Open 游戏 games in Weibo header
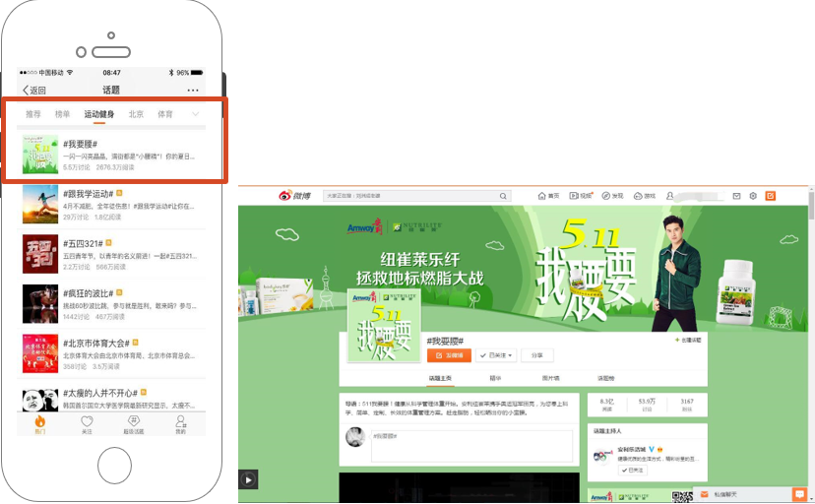Image resolution: width=815 pixels, height=504 pixels. (x=645, y=196)
